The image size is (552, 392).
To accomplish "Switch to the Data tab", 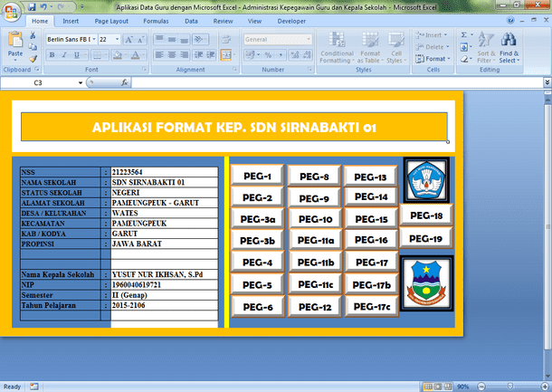I will coord(191,21).
